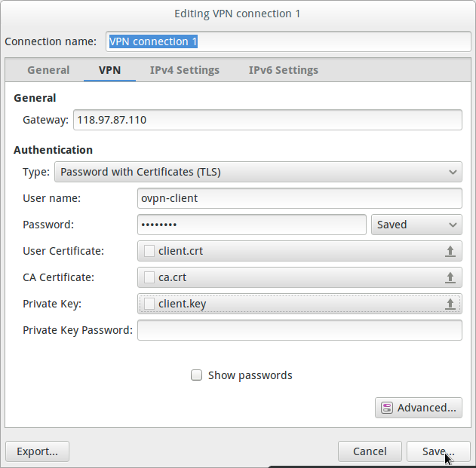Click the upload icon for client.crt
The width and height of the screenshot is (476, 468).
(450, 251)
